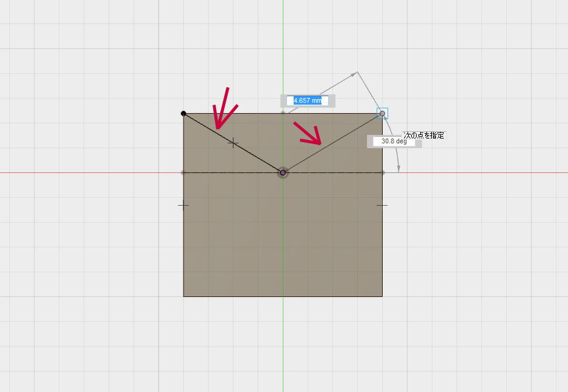This screenshot has height=392, width=568.
Task: Select the top edge midpoint on the vertical axis
Action: coord(283,113)
